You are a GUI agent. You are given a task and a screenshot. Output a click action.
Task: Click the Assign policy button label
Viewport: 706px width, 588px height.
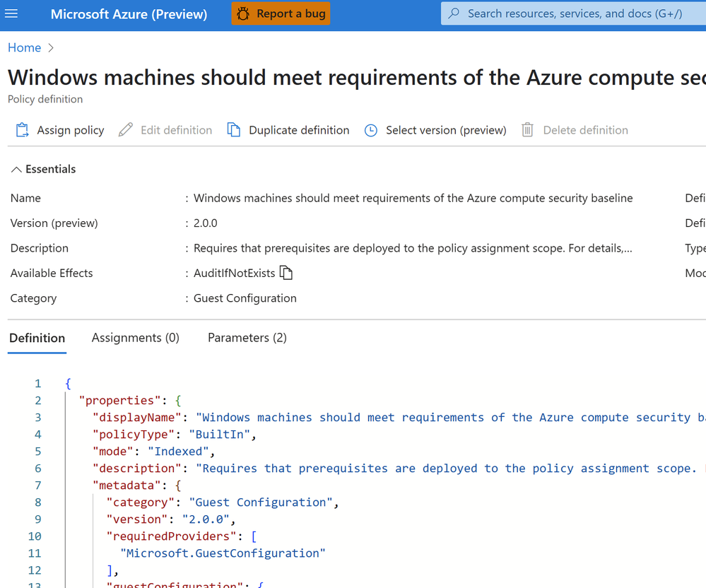(71, 130)
